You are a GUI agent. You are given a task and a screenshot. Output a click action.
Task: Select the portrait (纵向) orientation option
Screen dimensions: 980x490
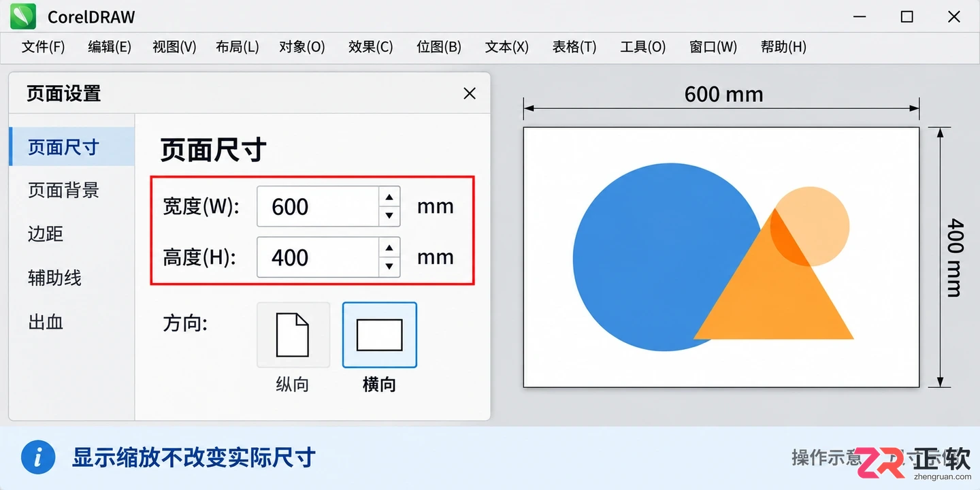(x=293, y=335)
